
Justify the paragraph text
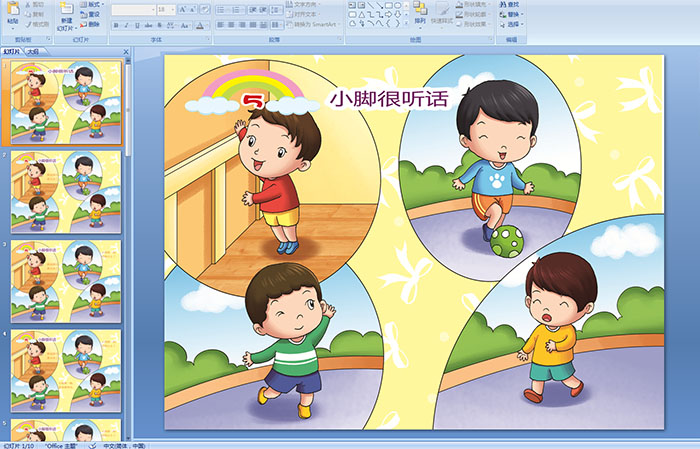[x=253, y=25]
